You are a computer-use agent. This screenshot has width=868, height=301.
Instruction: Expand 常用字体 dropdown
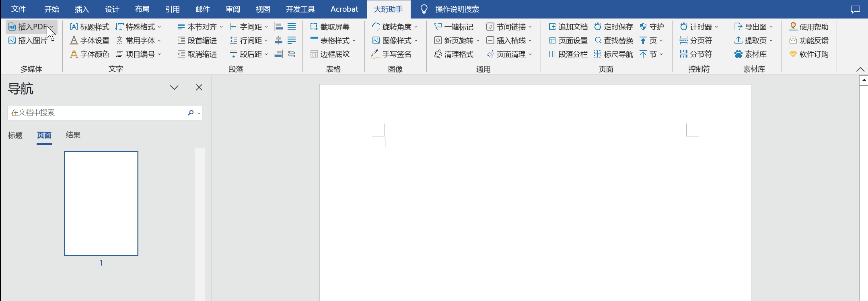point(159,41)
